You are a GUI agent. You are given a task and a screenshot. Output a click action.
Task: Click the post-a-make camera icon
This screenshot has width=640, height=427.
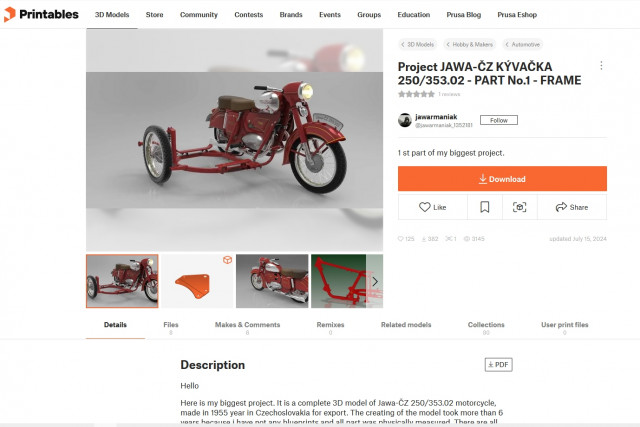click(520, 207)
